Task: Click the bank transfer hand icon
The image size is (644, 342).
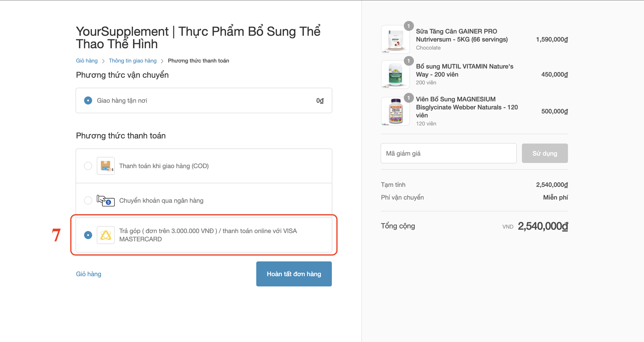Action: tap(106, 200)
